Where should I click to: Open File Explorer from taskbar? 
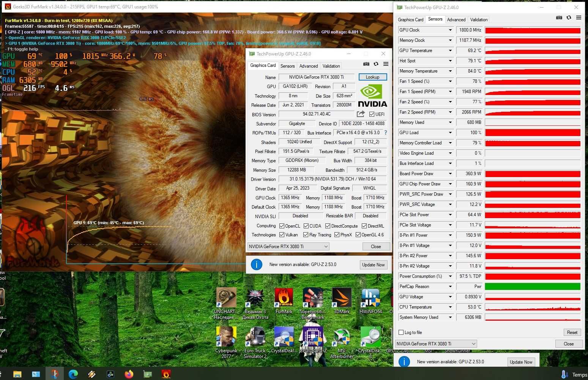(x=17, y=374)
